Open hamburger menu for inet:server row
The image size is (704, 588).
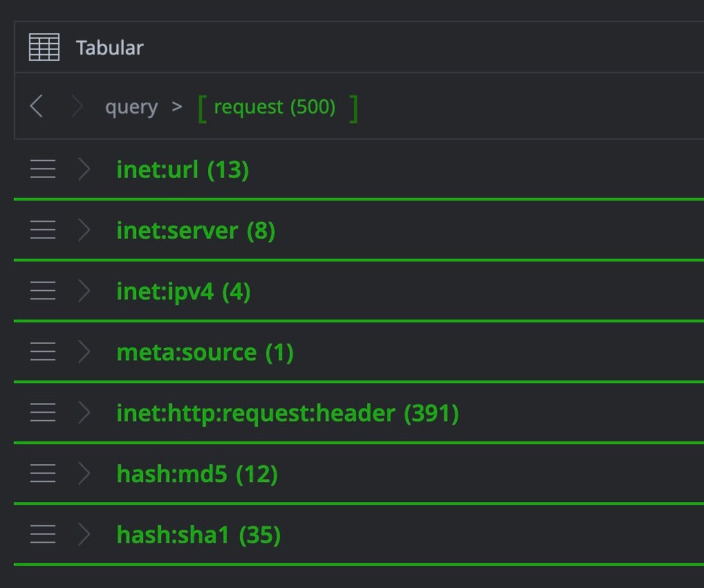point(43,230)
